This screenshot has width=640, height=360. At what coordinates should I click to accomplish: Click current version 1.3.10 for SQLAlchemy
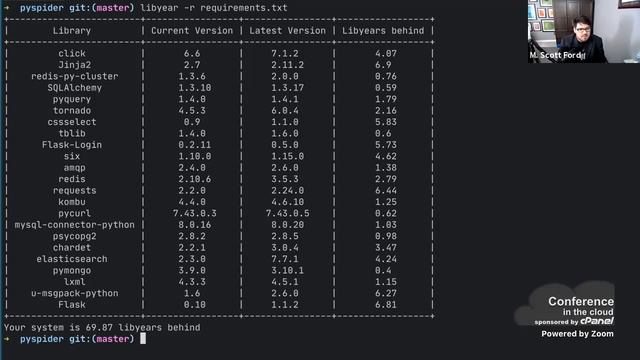tap(195, 88)
